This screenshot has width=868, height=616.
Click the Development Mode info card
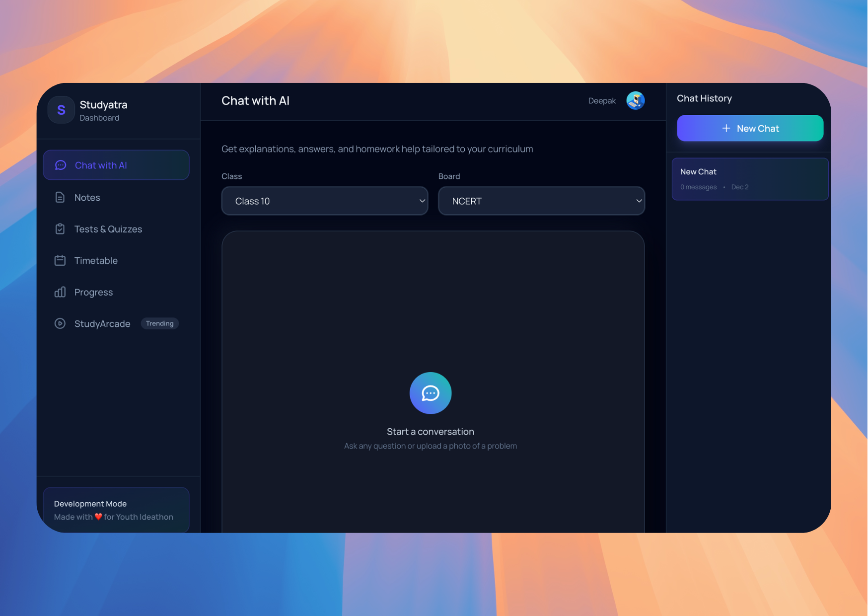pyautogui.click(x=116, y=510)
